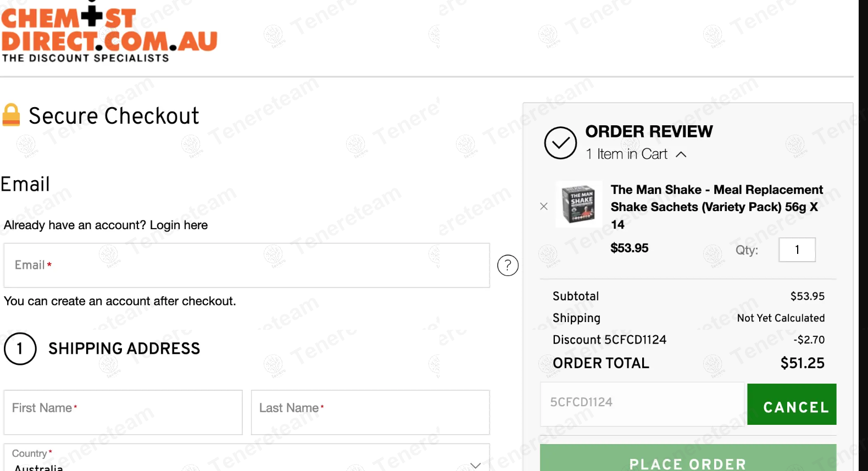Viewport: 868px width, 471px height.
Task: Click the Shipping Address section heading
Action: click(x=124, y=348)
